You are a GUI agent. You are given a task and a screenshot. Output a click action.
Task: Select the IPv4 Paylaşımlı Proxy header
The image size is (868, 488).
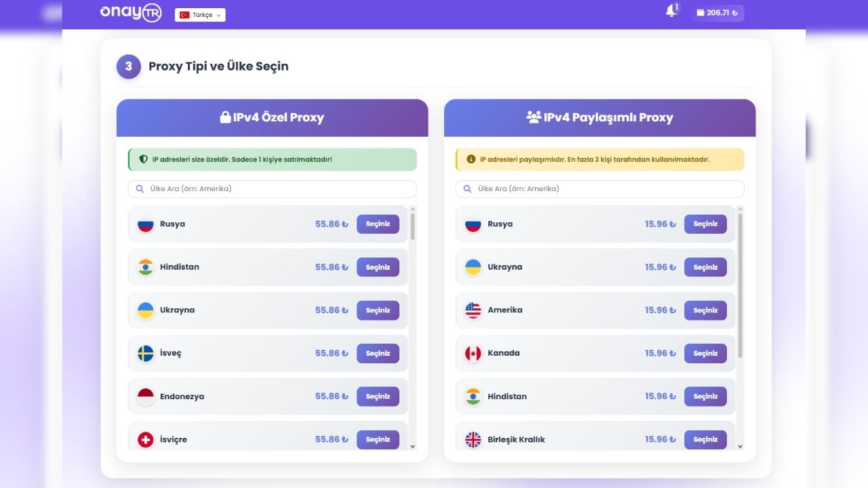pos(599,118)
